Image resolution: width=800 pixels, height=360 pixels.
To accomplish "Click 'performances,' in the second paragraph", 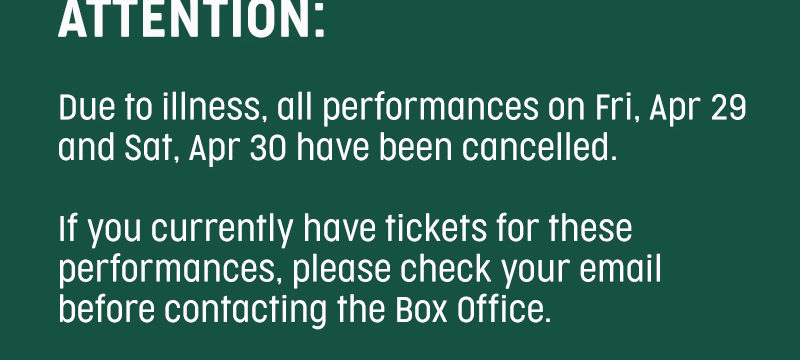I will (167, 270).
